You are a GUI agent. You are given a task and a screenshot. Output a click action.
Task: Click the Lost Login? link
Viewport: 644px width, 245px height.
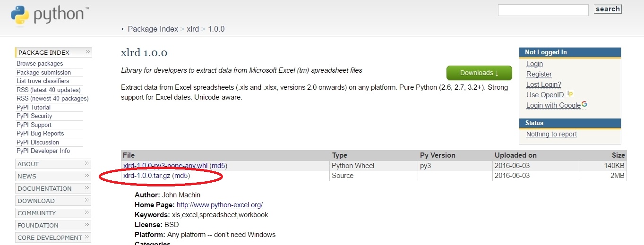point(544,84)
